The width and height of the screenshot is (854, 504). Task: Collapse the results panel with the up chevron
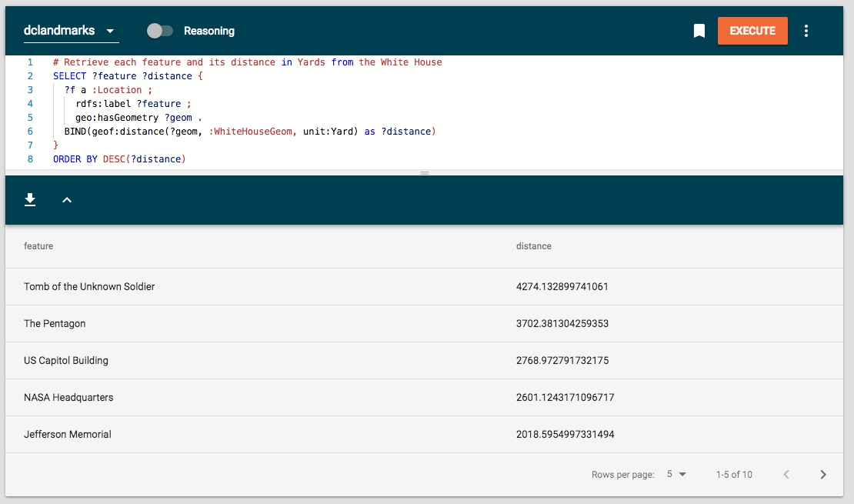pyautogui.click(x=67, y=200)
